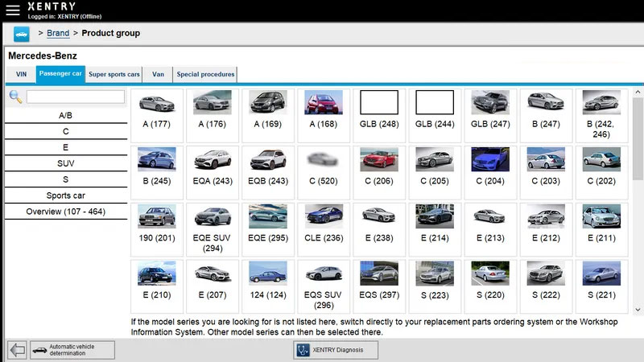The height and width of the screenshot is (362, 644).
Task: Select the A (177) model thumbnail
Action: coord(157,103)
